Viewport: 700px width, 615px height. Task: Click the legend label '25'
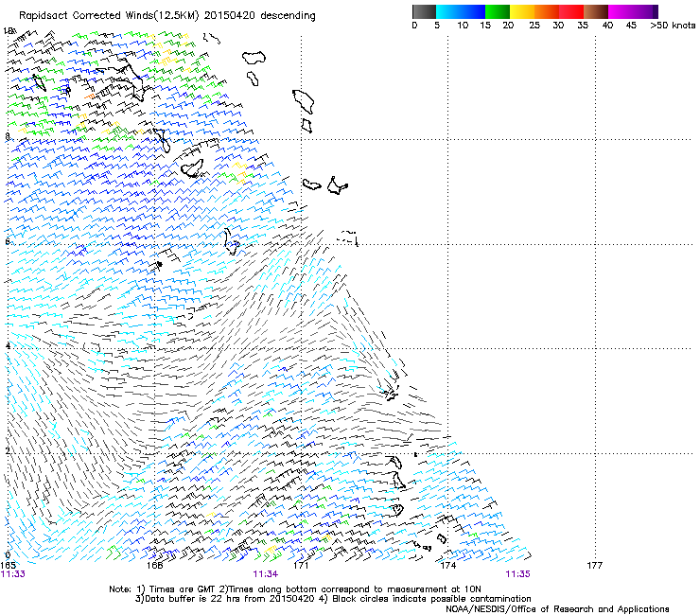click(534, 26)
